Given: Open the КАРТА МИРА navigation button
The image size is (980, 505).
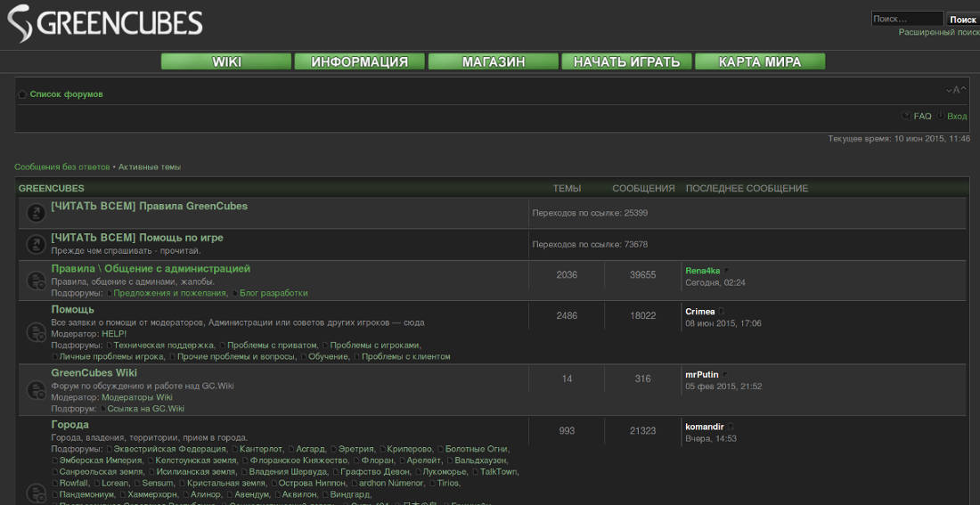Looking at the screenshot, I should coord(760,61).
